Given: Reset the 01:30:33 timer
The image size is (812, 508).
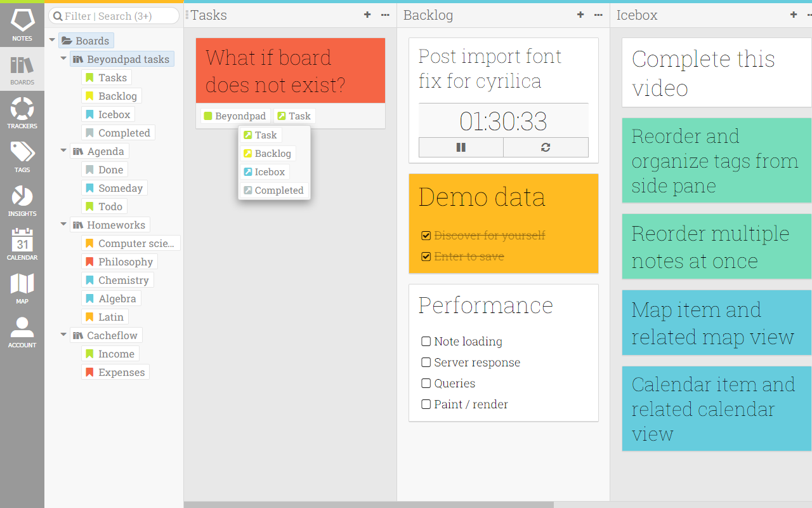Looking at the screenshot, I should point(546,147).
